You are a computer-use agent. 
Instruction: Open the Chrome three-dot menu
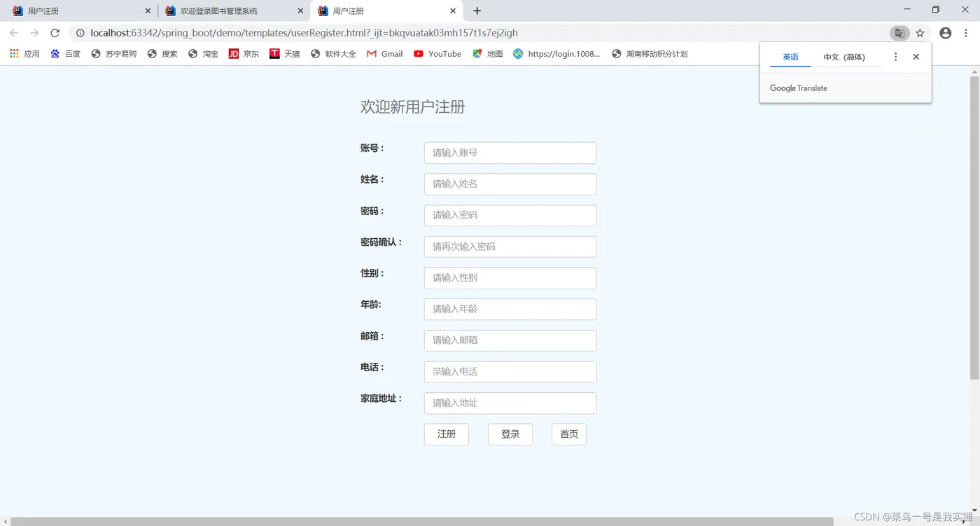[967, 33]
